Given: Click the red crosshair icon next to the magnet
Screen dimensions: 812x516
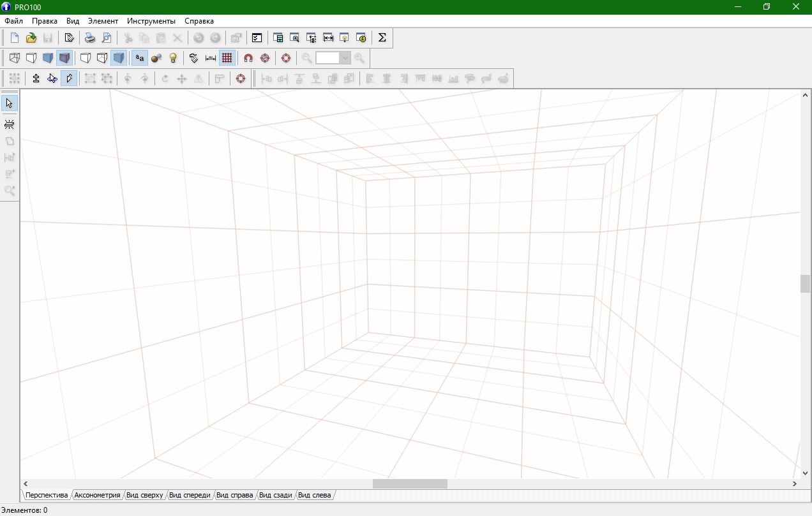Looking at the screenshot, I should [265, 58].
